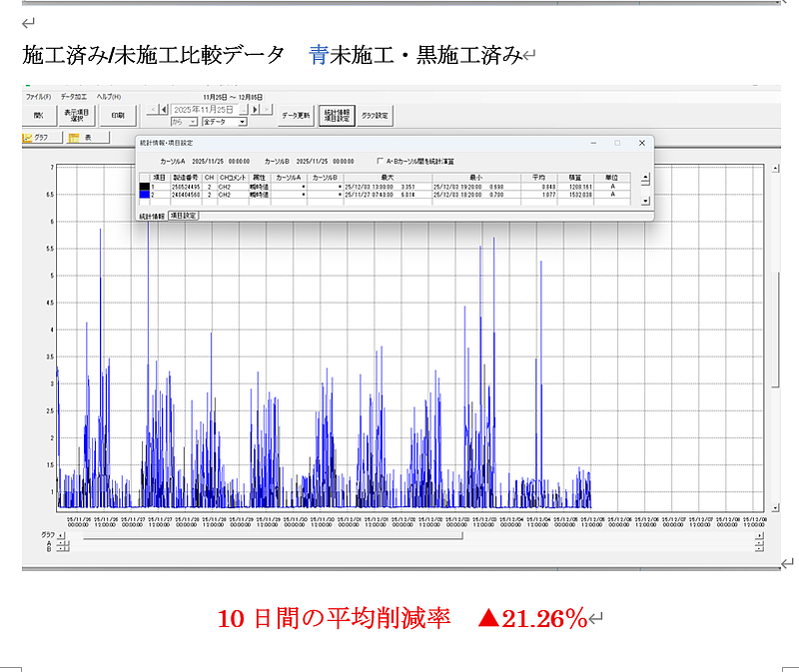Open the 全データ range dropdown
Image resolution: width=799 pixels, height=672 pixels.
pos(242,122)
